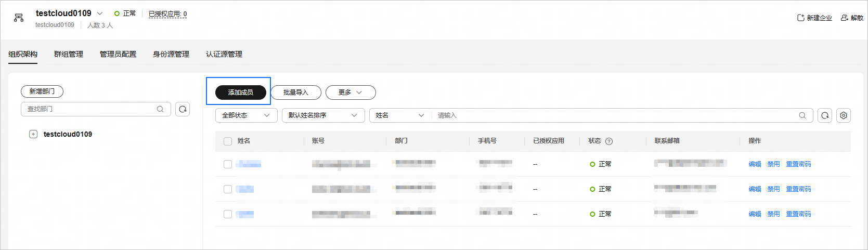The image size is (868, 250).
Task: Click the magnifier icon in department search
Action: pos(160,109)
